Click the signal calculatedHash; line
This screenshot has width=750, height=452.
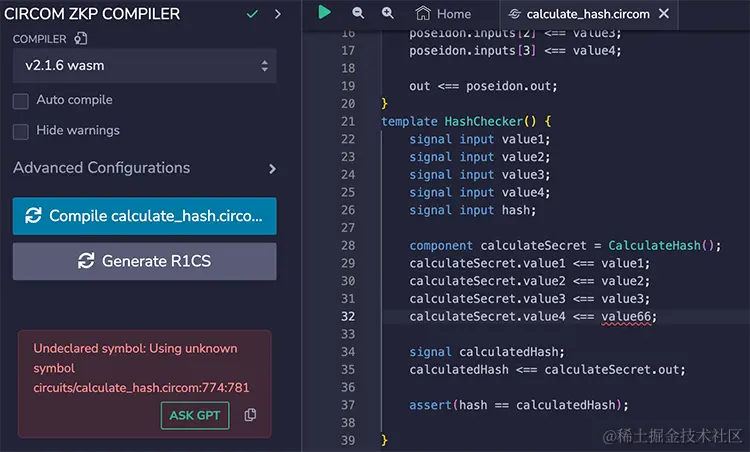tap(487, 352)
